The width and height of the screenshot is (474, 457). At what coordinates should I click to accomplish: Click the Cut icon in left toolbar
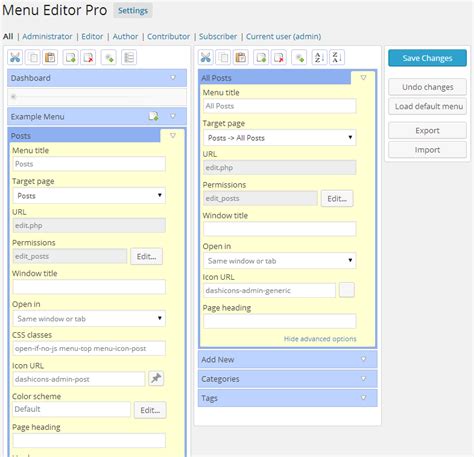(15, 58)
